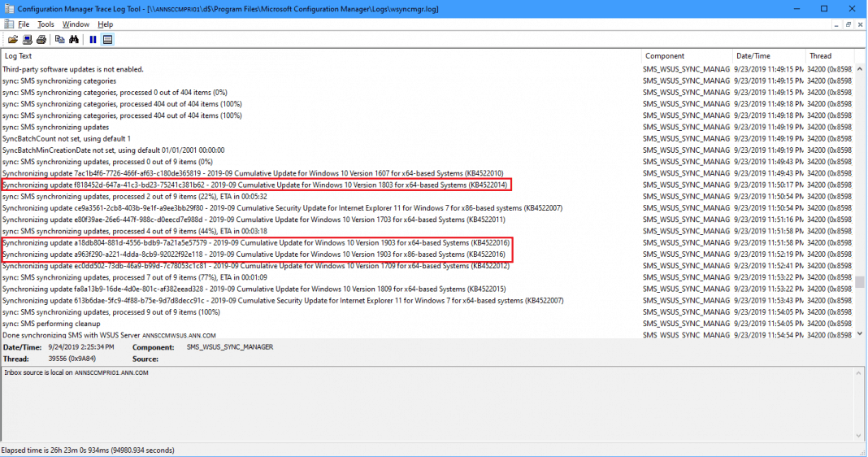Select row 'processed 7 out of 9 items (77%)'
Image resolution: width=868 pixels, height=457 pixels.
(427, 277)
